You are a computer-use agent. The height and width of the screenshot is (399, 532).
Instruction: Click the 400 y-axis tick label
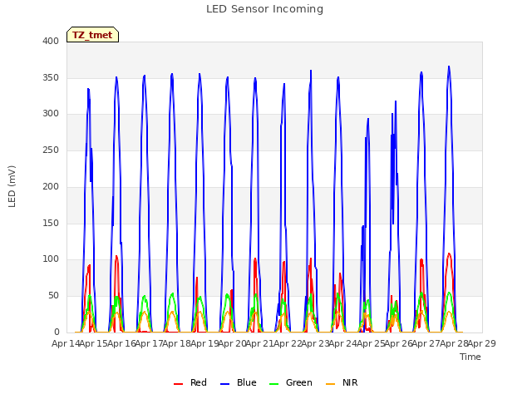(51, 41)
